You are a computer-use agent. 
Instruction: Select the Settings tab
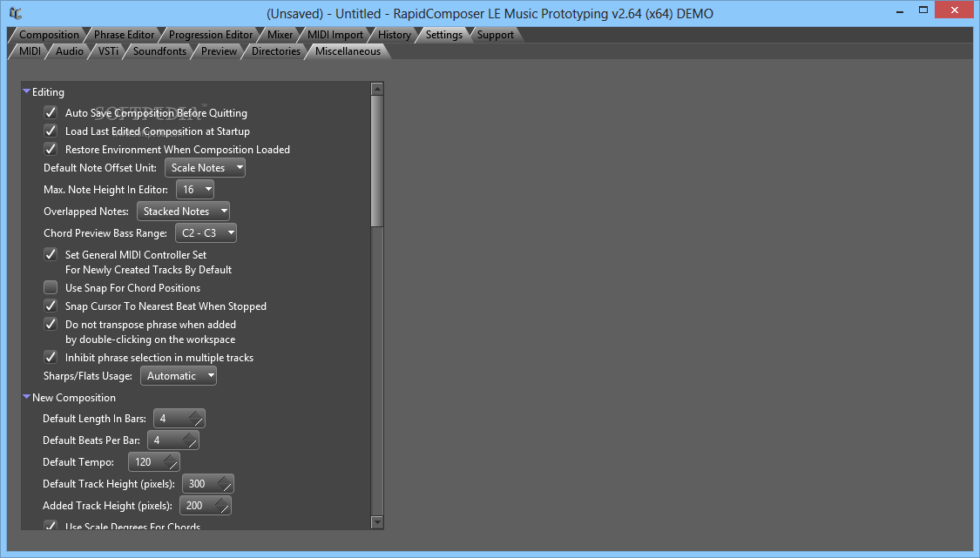(x=443, y=35)
